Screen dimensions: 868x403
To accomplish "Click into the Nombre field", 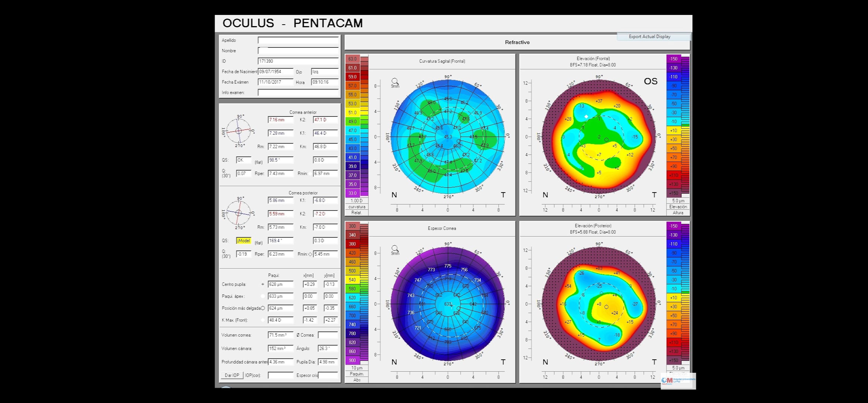I will [298, 51].
